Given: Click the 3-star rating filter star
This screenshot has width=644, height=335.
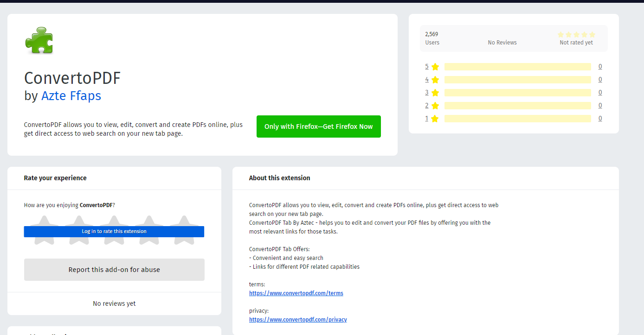Looking at the screenshot, I should tap(435, 93).
